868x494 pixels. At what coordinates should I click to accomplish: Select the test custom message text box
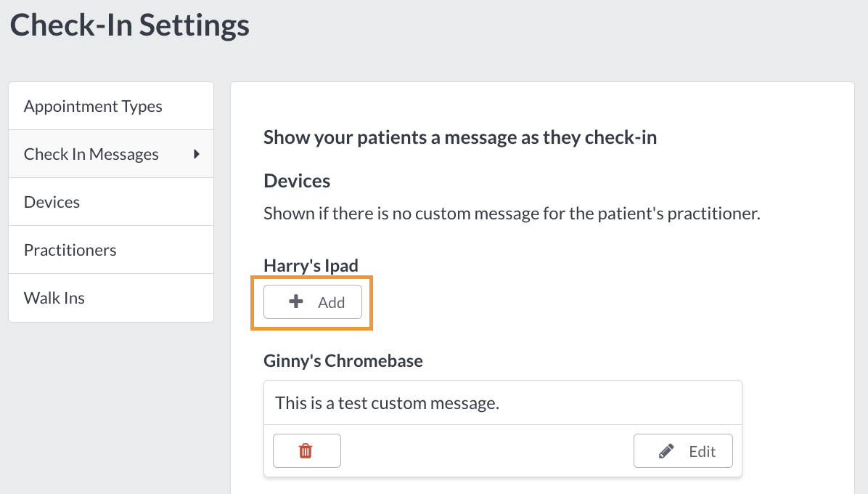[x=502, y=402]
